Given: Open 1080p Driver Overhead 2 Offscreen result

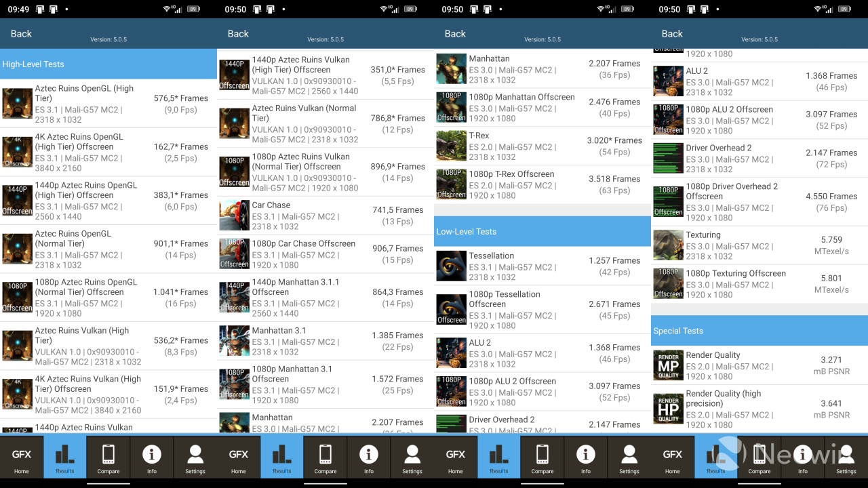Looking at the screenshot, I should click(759, 202).
